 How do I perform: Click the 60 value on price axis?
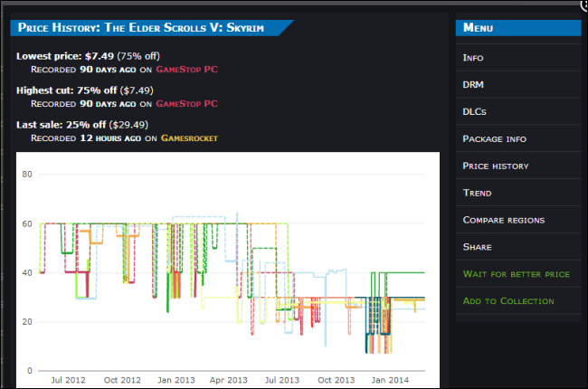[x=27, y=223]
